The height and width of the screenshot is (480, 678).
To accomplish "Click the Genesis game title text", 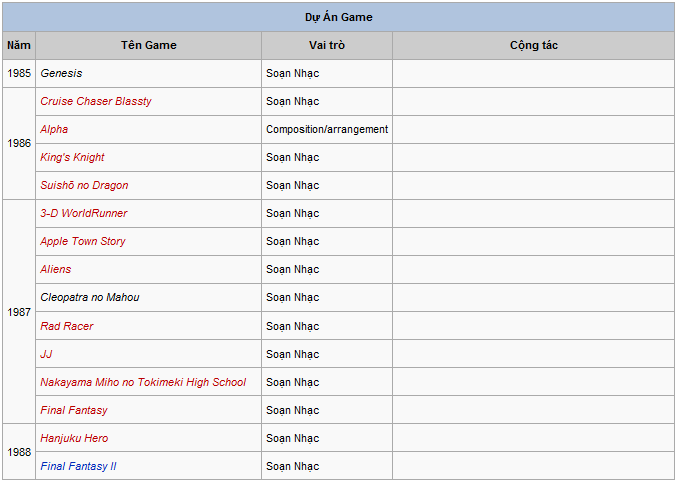I will click(x=61, y=73).
